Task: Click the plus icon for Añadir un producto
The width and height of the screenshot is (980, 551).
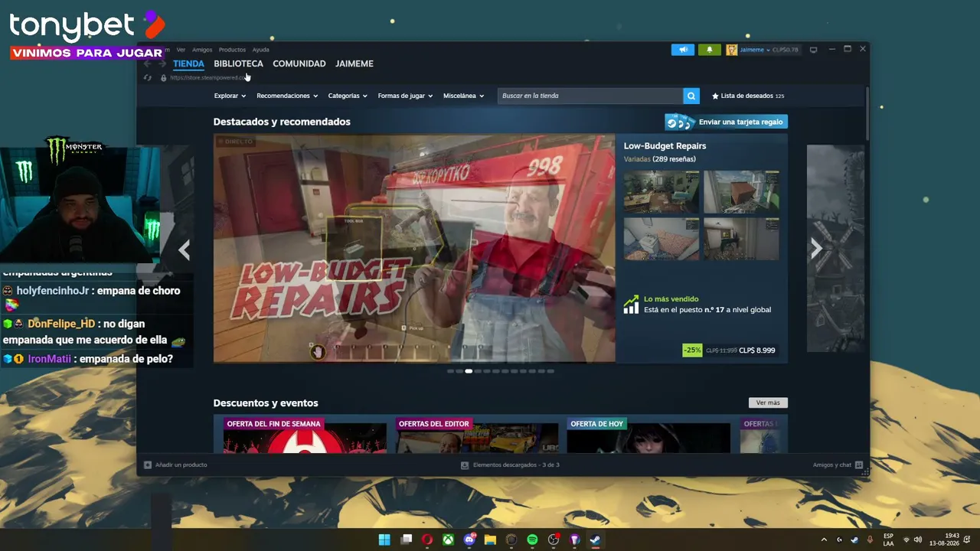Action: (148, 465)
